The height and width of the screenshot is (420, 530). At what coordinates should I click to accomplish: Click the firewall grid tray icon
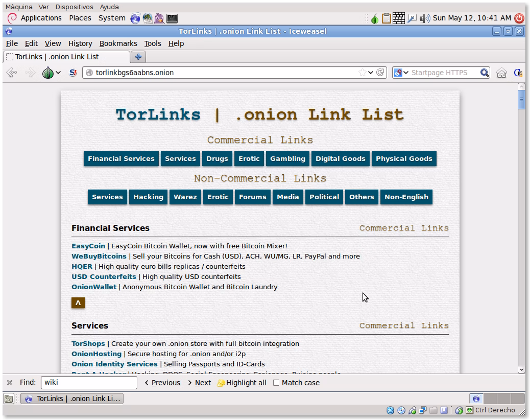coord(398,18)
